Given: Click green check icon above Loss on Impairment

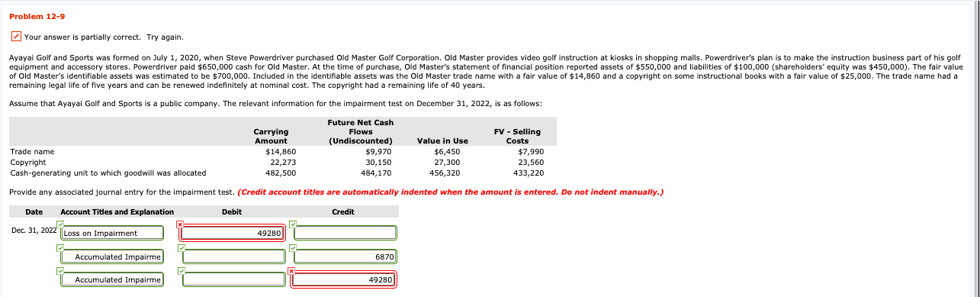Looking at the screenshot, I should pos(60,224).
